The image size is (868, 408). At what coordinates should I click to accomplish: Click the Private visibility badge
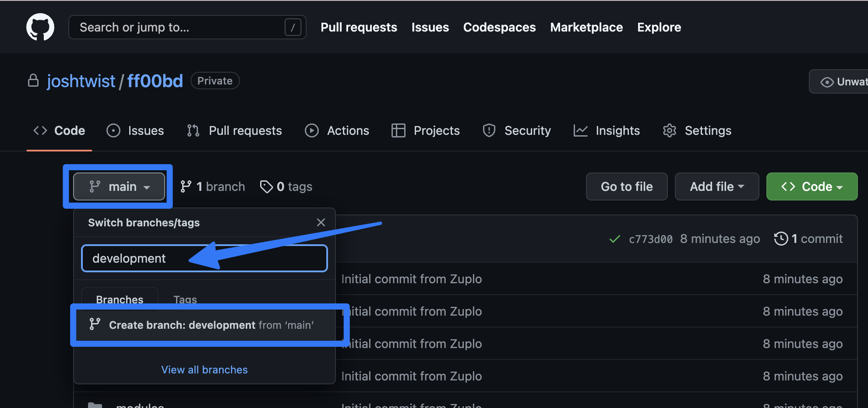(215, 81)
